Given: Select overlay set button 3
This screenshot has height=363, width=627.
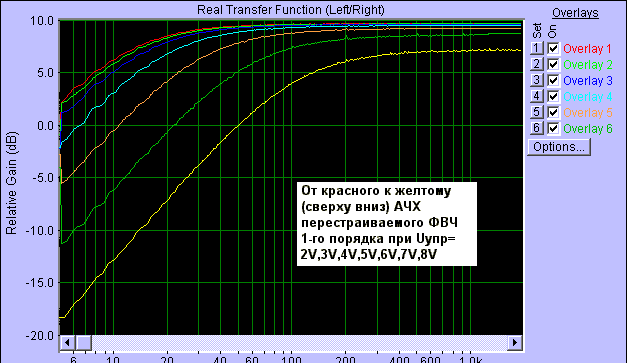Looking at the screenshot, I should click(537, 80).
